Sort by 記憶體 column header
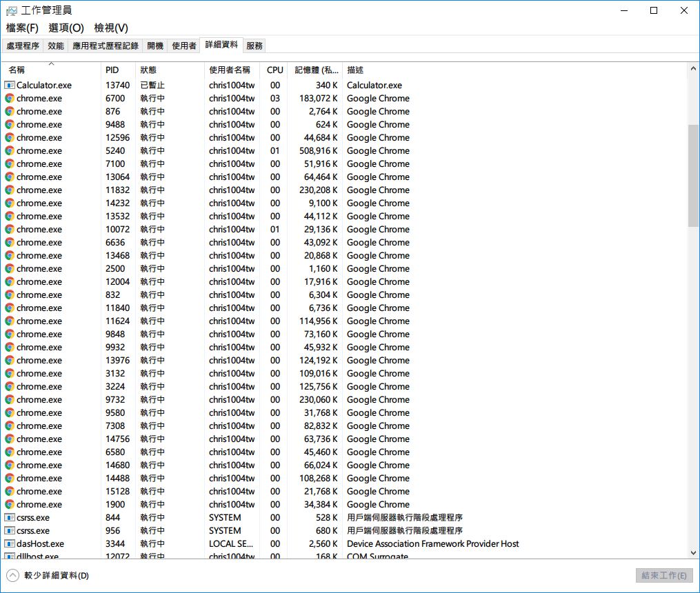Image resolution: width=700 pixels, height=593 pixels. pos(316,70)
